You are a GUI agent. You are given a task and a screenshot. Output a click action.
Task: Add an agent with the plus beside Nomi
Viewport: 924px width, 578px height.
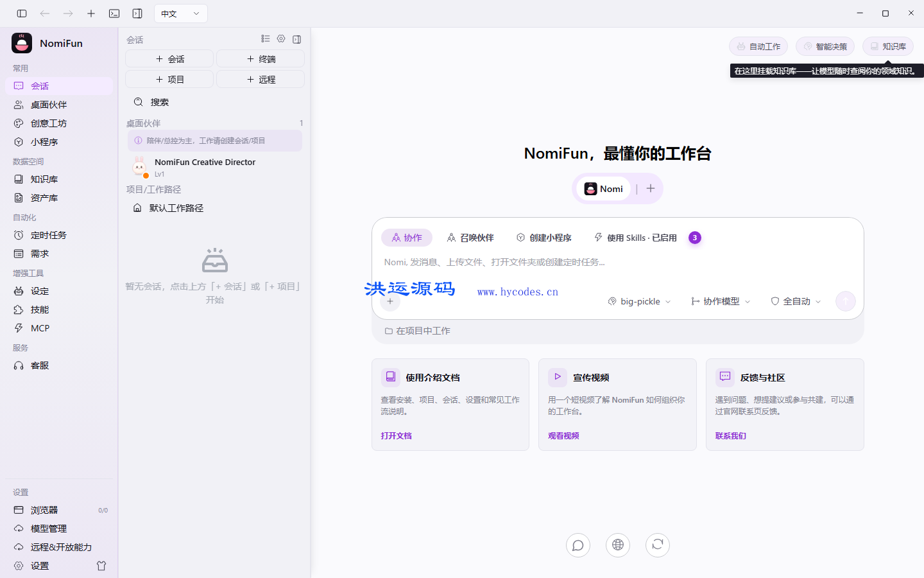pyautogui.click(x=650, y=189)
